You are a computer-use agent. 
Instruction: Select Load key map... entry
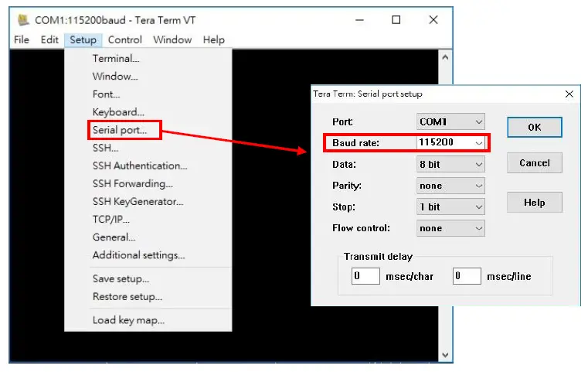coord(128,320)
